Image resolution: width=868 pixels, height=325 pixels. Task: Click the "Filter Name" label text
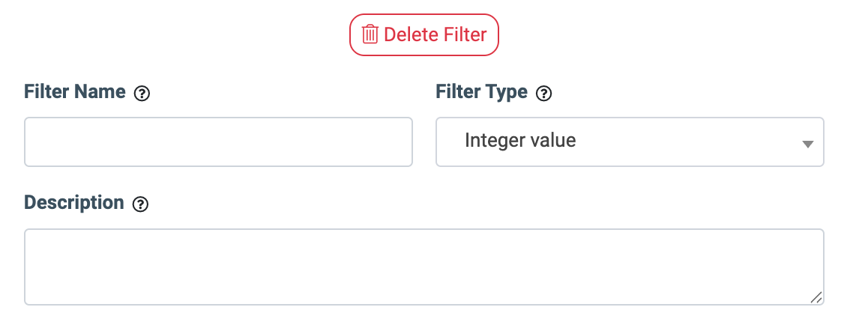tap(75, 93)
